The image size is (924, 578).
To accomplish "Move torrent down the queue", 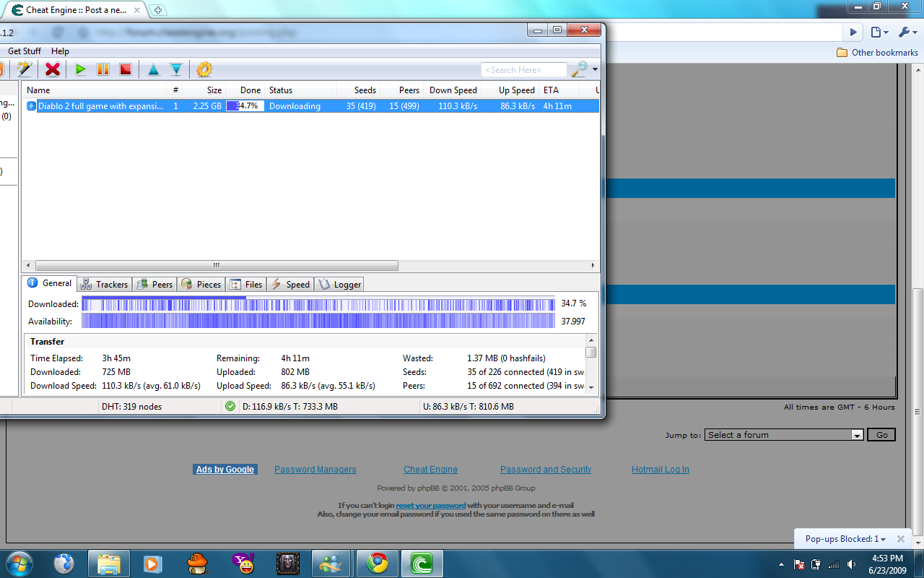I will pyautogui.click(x=175, y=69).
